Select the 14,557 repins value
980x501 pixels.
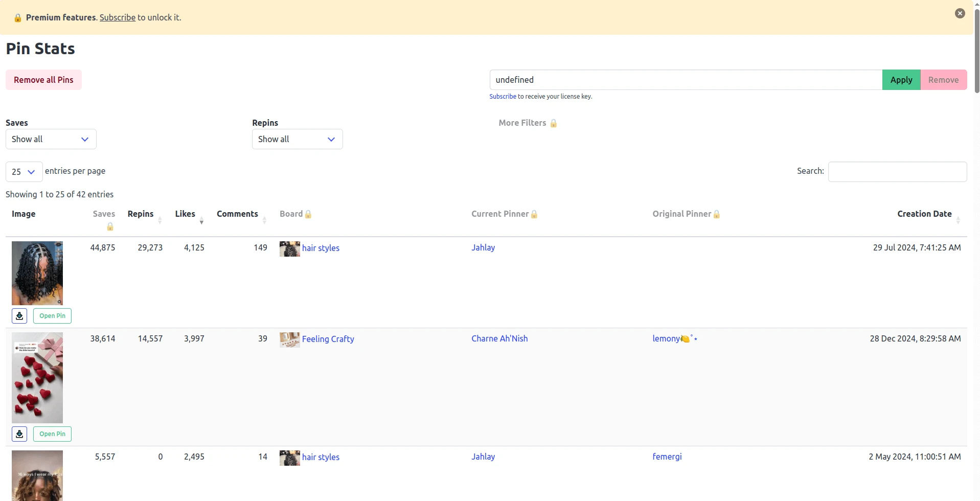150,338
